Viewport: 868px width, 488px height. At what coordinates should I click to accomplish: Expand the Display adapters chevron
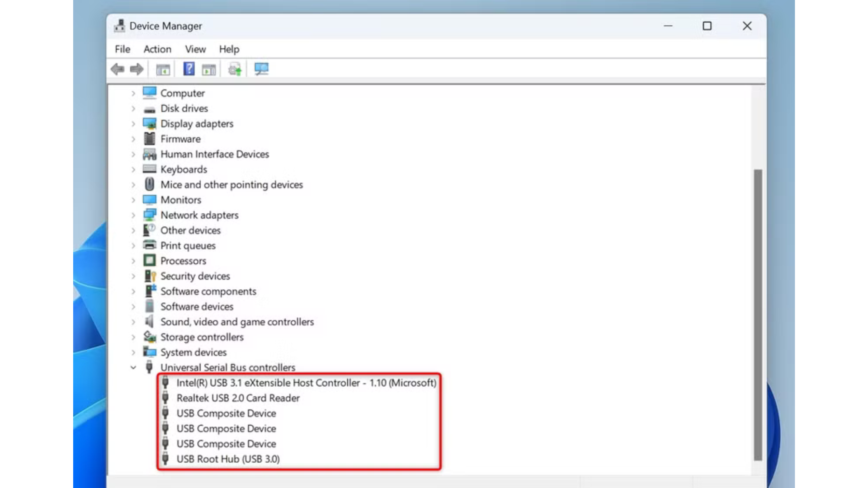click(133, 124)
